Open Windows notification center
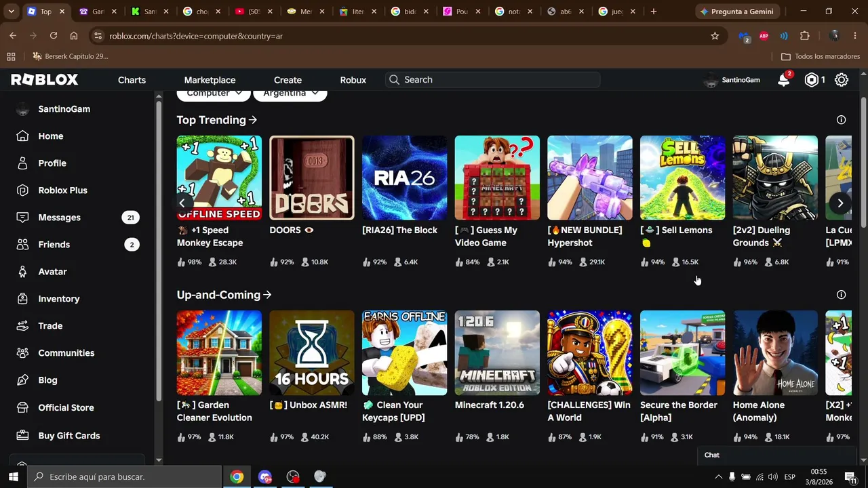Screen dimensions: 868x488 tap(850, 476)
